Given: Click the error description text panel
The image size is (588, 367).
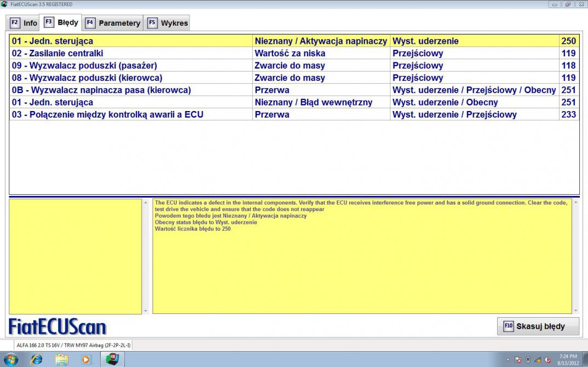Looking at the screenshot, I should pos(362,256).
